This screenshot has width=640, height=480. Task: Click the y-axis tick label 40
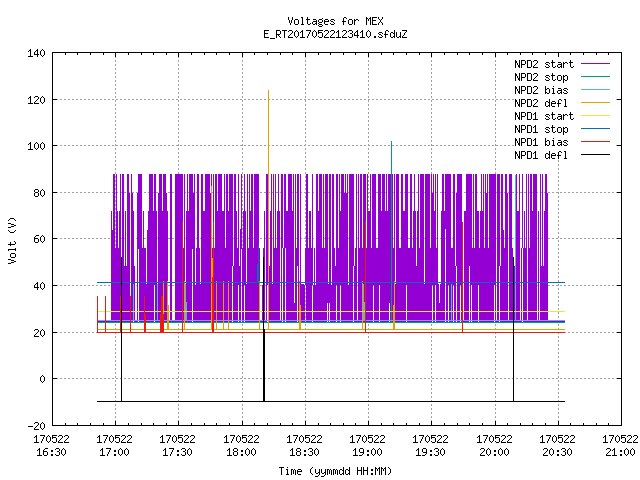pos(40,286)
